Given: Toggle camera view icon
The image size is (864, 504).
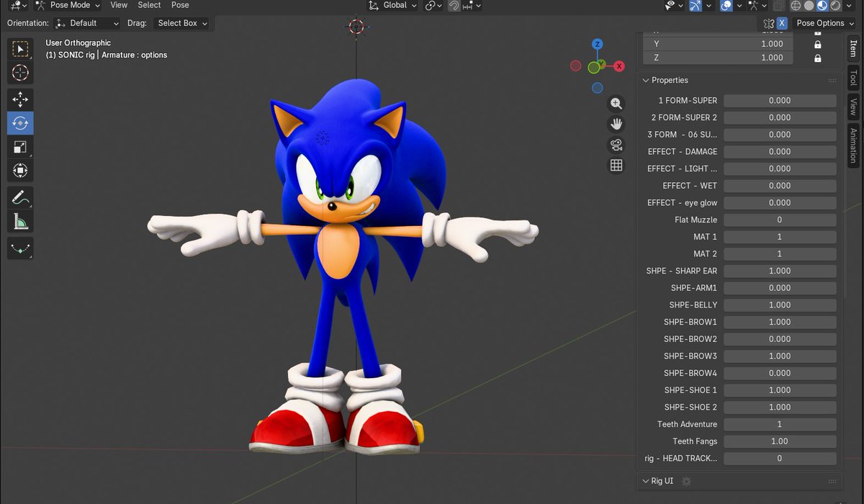Looking at the screenshot, I should point(616,145).
